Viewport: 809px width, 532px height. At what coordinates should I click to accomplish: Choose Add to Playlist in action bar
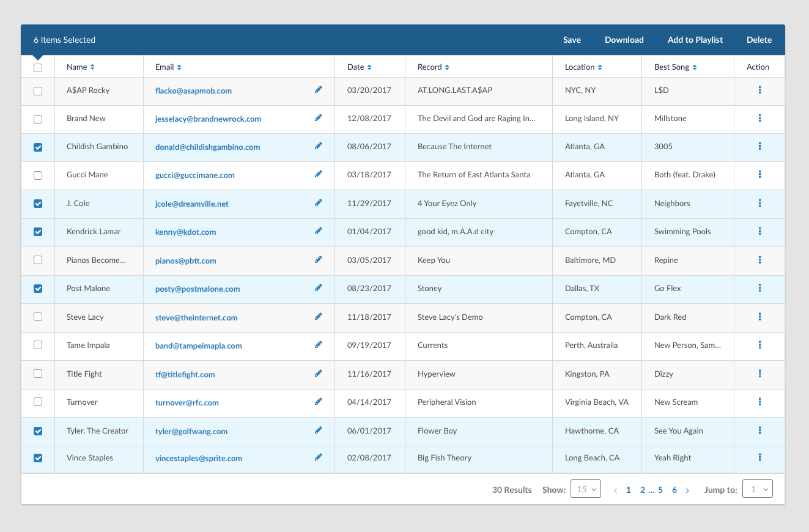point(695,40)
